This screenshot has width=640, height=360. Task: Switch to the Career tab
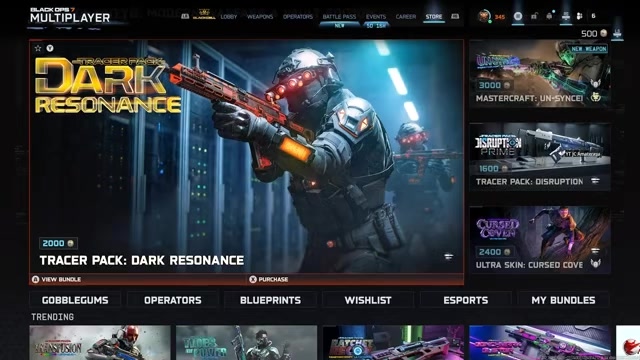coord(406,17)
